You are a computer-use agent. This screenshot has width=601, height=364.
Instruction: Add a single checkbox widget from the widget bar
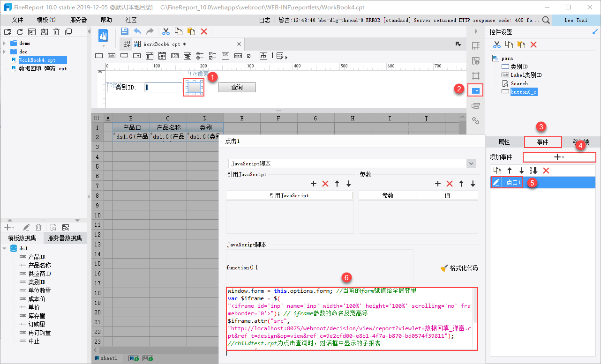(251, 55)
